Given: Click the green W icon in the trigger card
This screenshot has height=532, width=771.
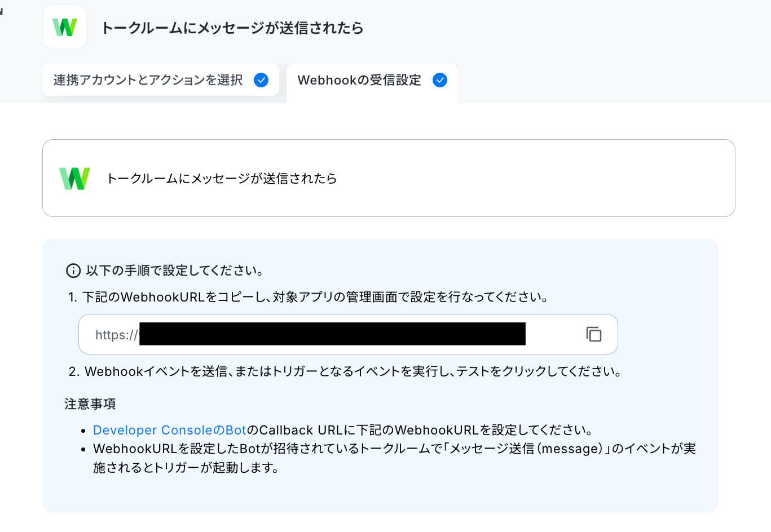Looking at the screenshot, I should [75, 179].
